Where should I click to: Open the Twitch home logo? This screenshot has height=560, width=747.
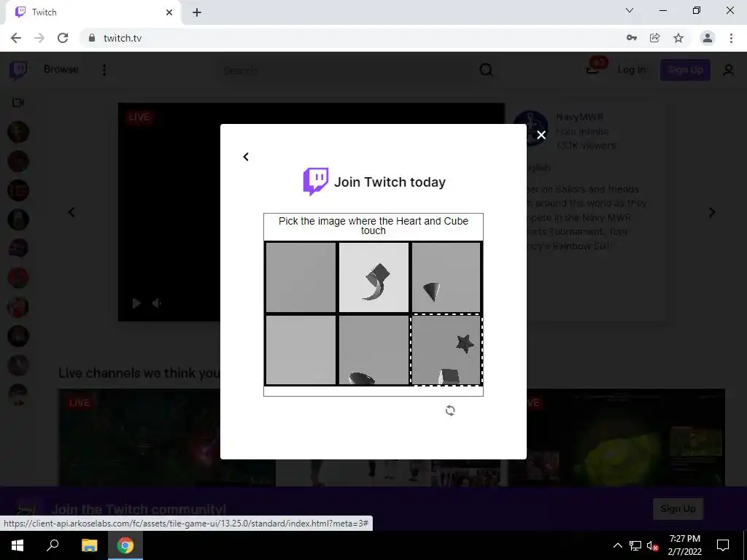click(18, 70)
